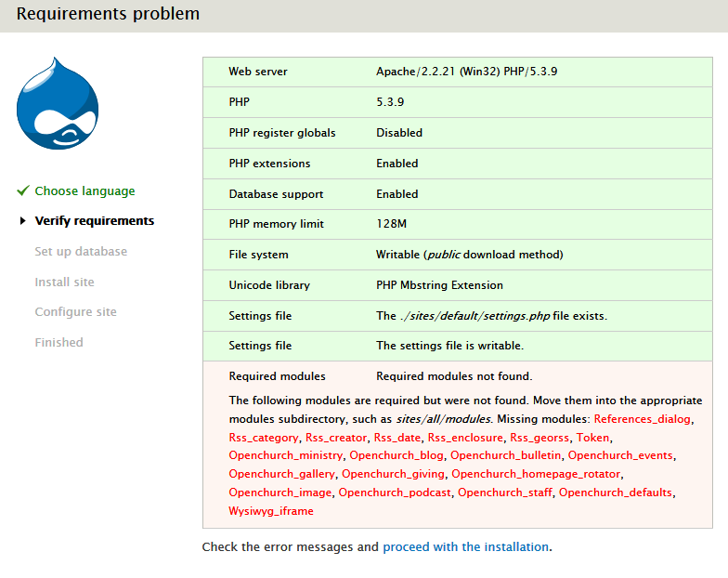Click the Rss_enclosure missing module

pyautogui.click(x=465, y=438)
